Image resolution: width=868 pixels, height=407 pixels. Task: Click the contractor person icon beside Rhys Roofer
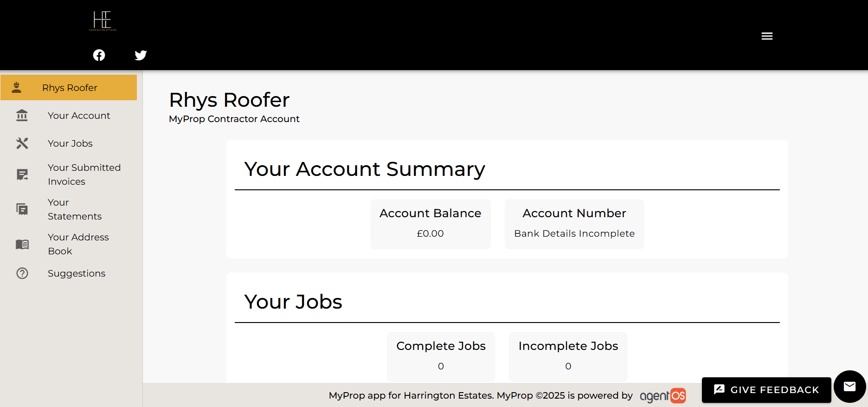(17, 87)
